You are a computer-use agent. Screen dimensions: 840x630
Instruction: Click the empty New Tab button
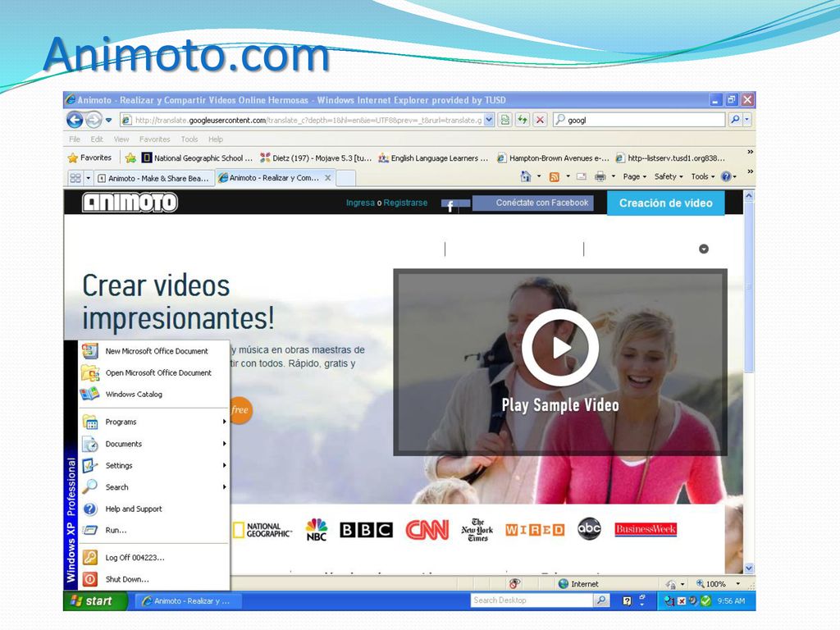tap(345, 178)
